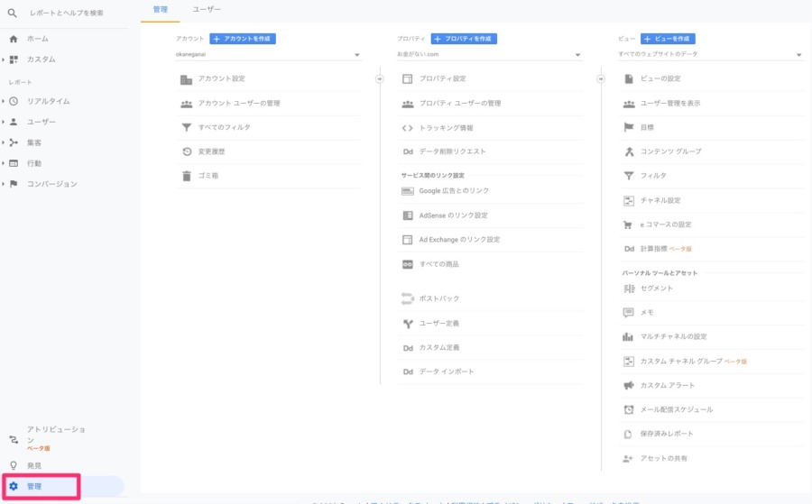Click the トラッキング情報 code brackets icon

coord(408,127)
